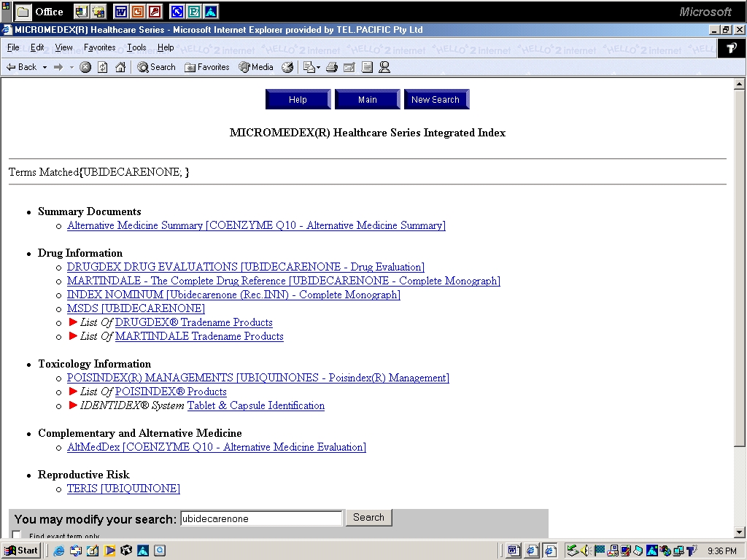Click the New Search button
The image size is (747, 560).
436,99
